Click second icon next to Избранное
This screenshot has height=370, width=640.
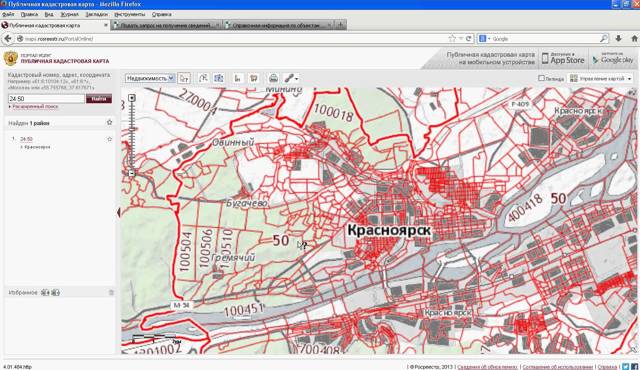point(56,292)
